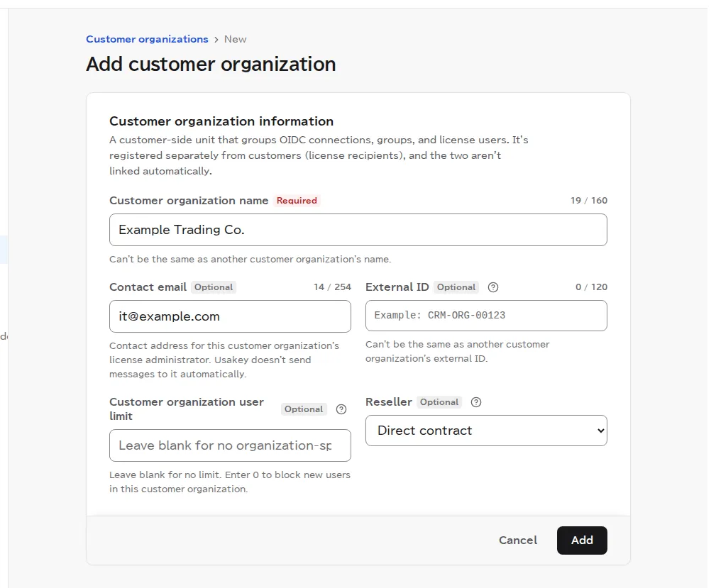Click the 'Add customer organization' heading
Image resolution: width=716 pixels, height=588 pixels.
tap(211, 64)
